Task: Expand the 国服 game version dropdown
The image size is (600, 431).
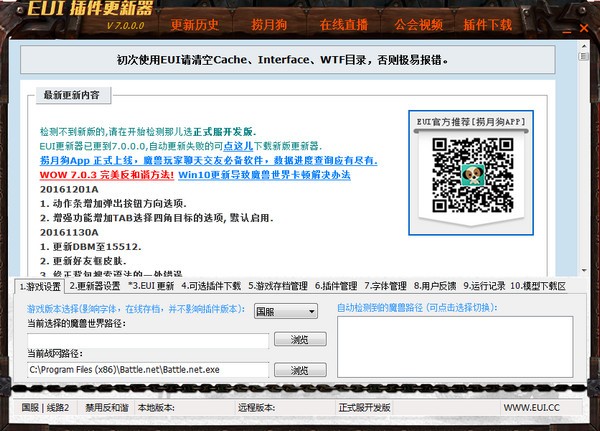Action: (x=286, y=311)
